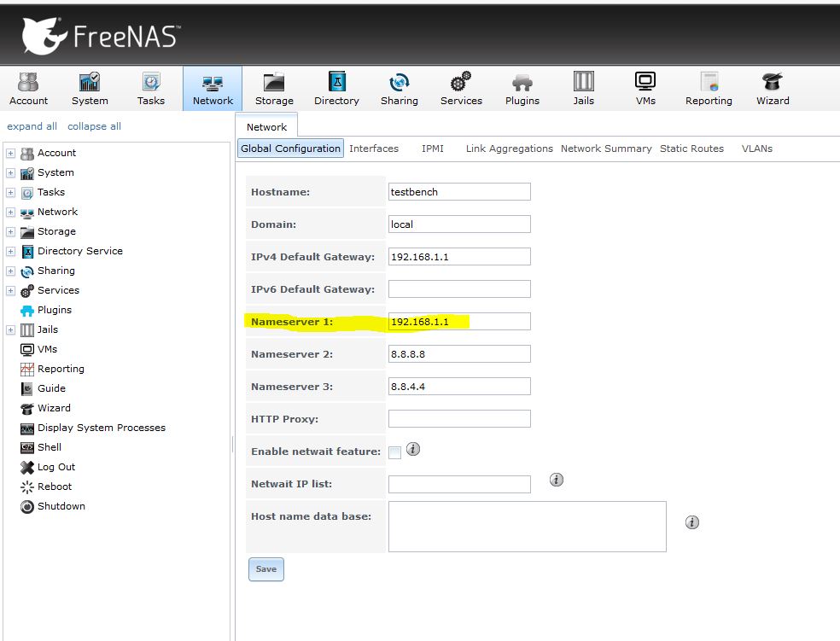Click into the Domain field

click(459, 224)
